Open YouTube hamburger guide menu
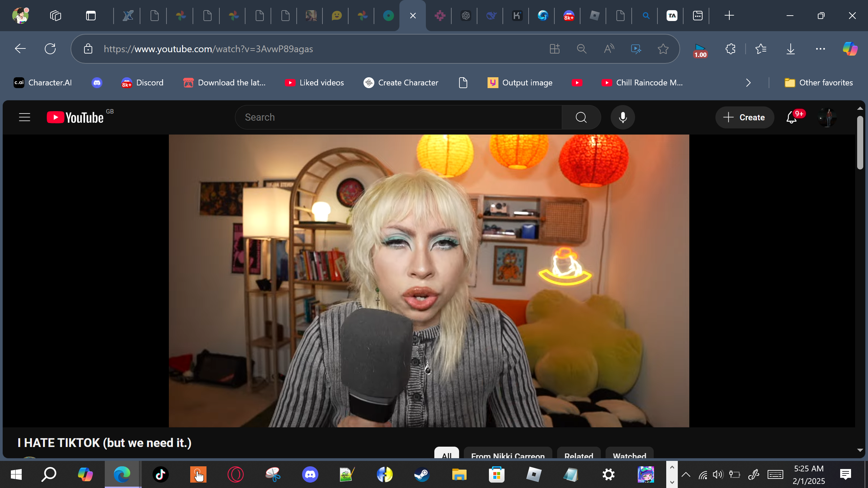The width and height of the screenshot is (868, 488). pos(24,117)
